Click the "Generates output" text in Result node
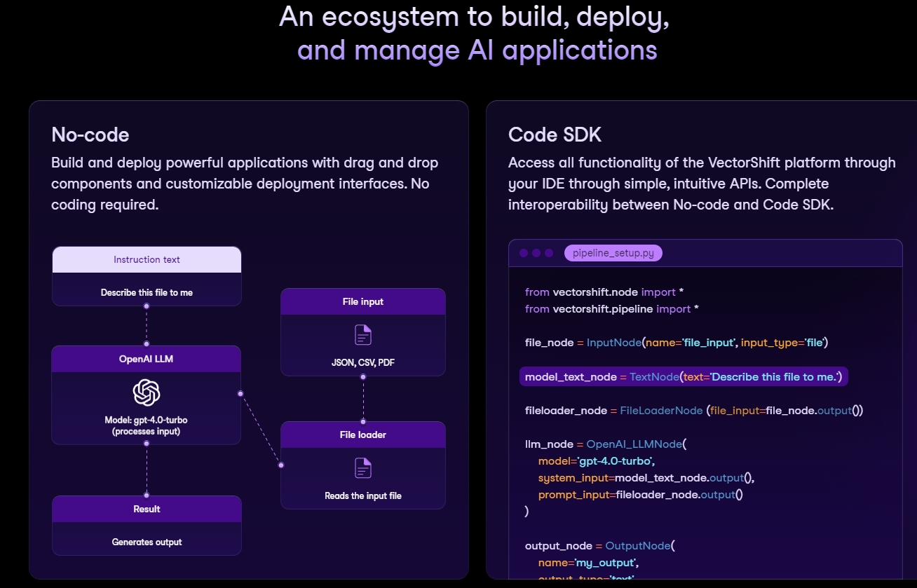The width and height of the screenshot is (917, 588). (x=147, y=542)
